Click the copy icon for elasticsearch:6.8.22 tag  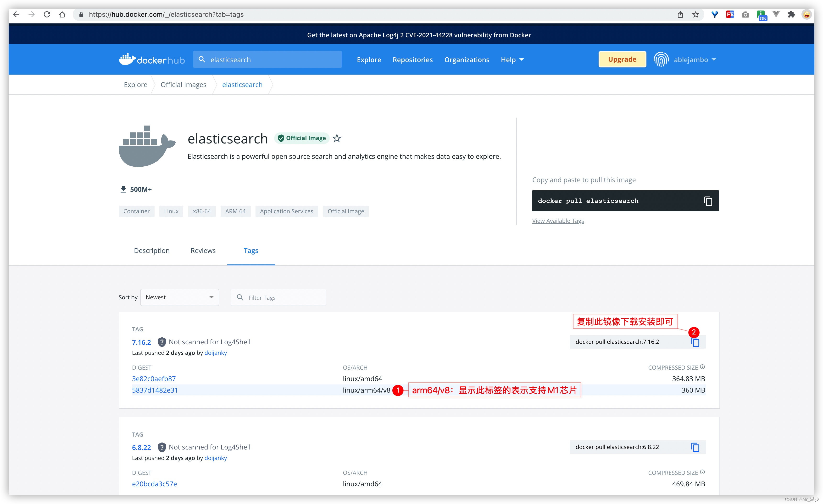pyautogui.click(x=695, y=447)
